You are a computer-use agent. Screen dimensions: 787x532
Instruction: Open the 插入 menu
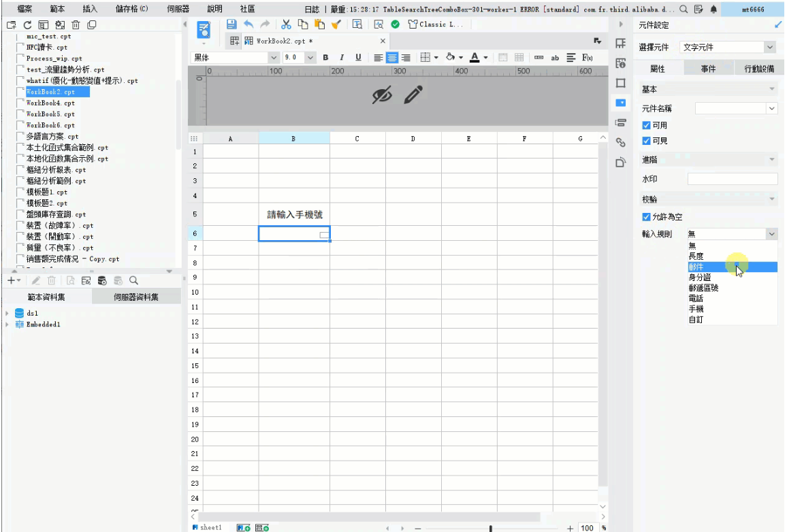[x=90, y=9]
